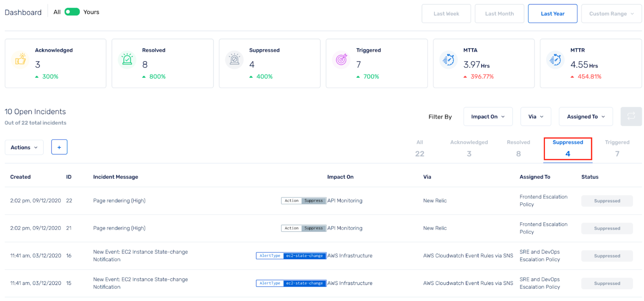Screen dimensions: 644x301
Task: Click created time of incident 15
Action: point(35,283)
